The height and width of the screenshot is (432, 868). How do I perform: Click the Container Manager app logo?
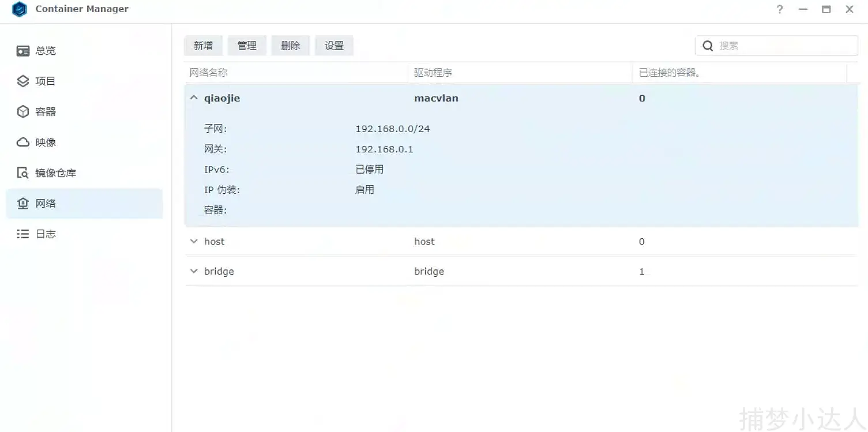click(20, 9)
